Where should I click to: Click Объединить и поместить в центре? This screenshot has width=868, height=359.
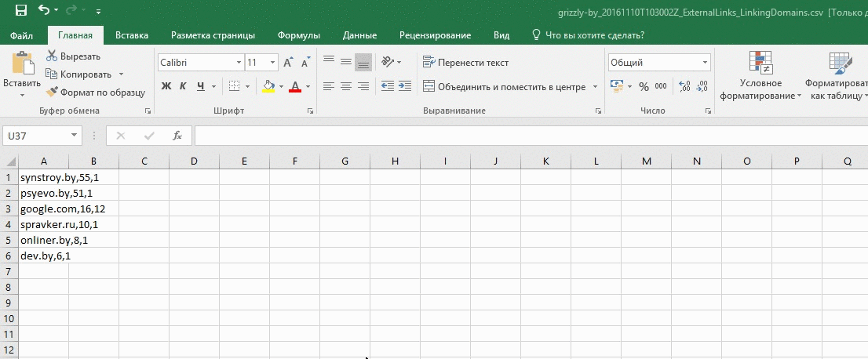coord(505,87)
